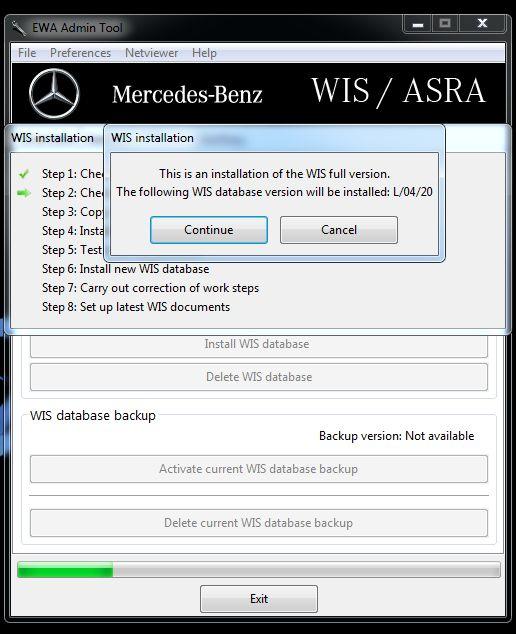
Task: Click the WIS / ASRA banner title
Action: point(398,91)
